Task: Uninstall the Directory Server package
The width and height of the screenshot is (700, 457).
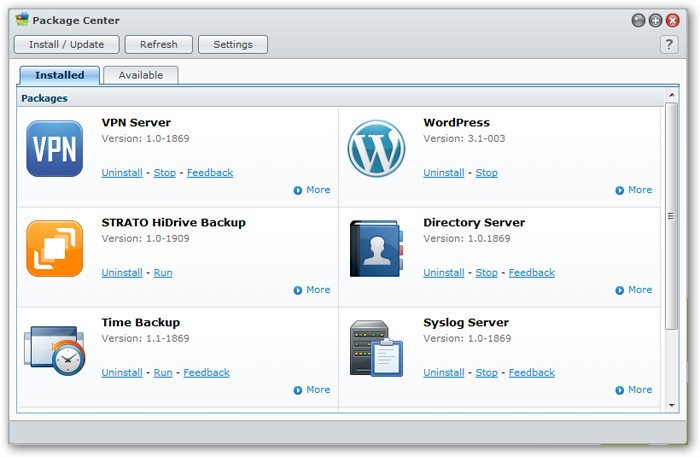Action: 444,273
